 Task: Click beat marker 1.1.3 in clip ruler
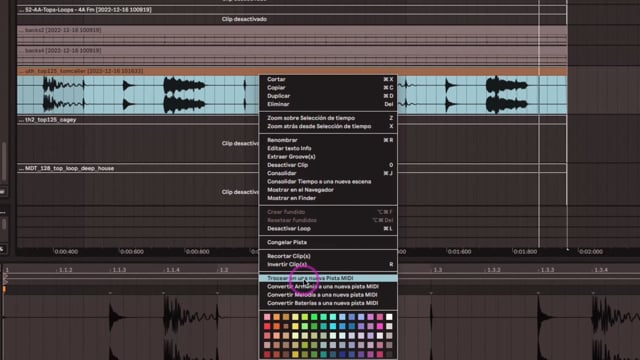point(119,270)
